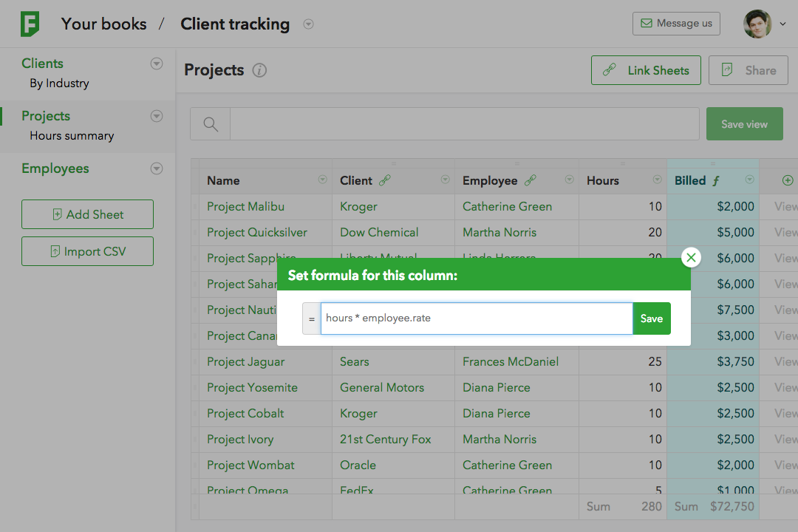Open Project Malibu row
The image size is (798, 532).
point(245,207)
